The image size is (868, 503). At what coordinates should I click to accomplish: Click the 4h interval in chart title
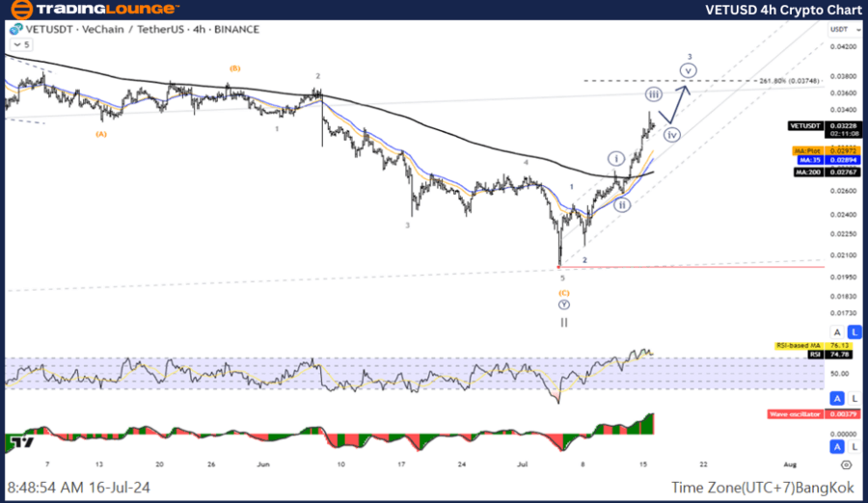[x=200, y=29]
